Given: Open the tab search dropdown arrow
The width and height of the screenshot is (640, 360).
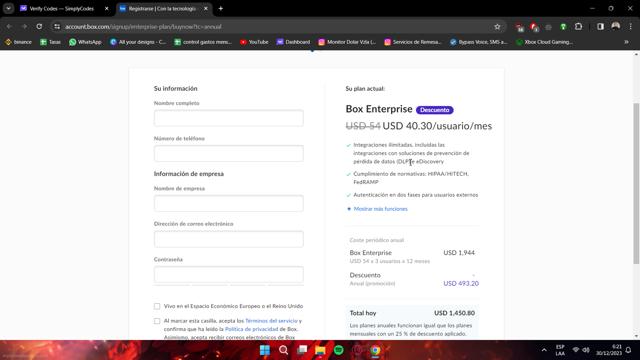Looking at the screenshot, I should (8, 9).
